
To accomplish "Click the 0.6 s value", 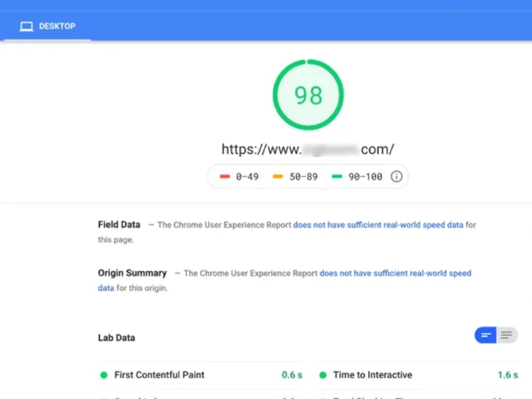I will coord(292,375).
